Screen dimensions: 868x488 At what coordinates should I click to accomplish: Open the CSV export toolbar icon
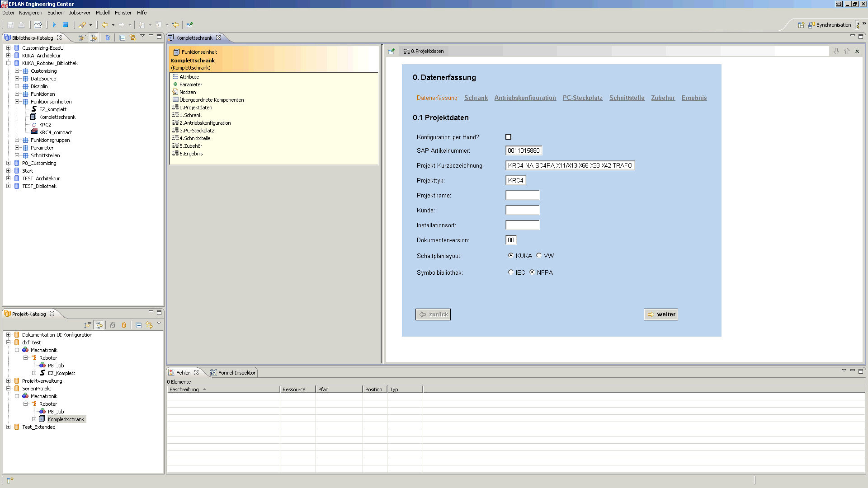(38, 25)
